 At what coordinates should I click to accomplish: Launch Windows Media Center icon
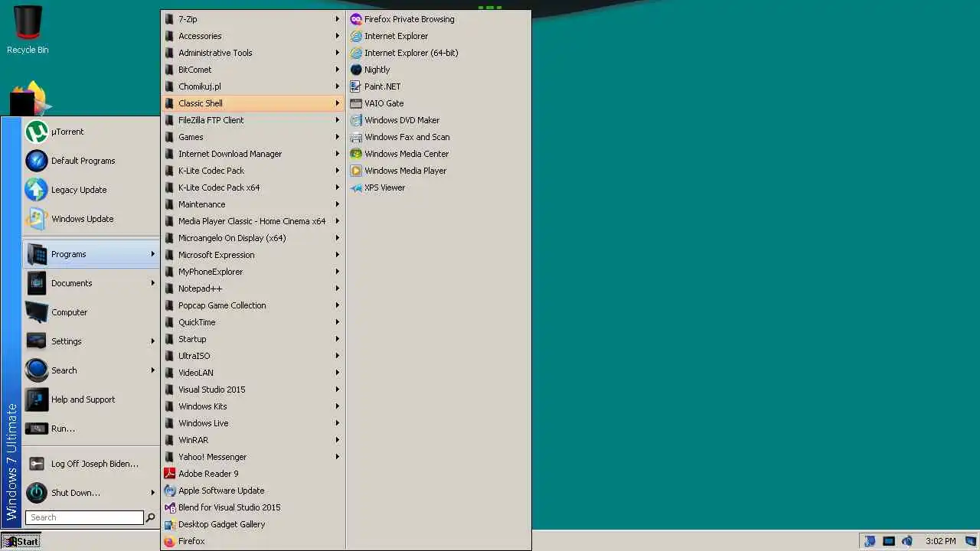pyautogui.click(x=356, y=154)
